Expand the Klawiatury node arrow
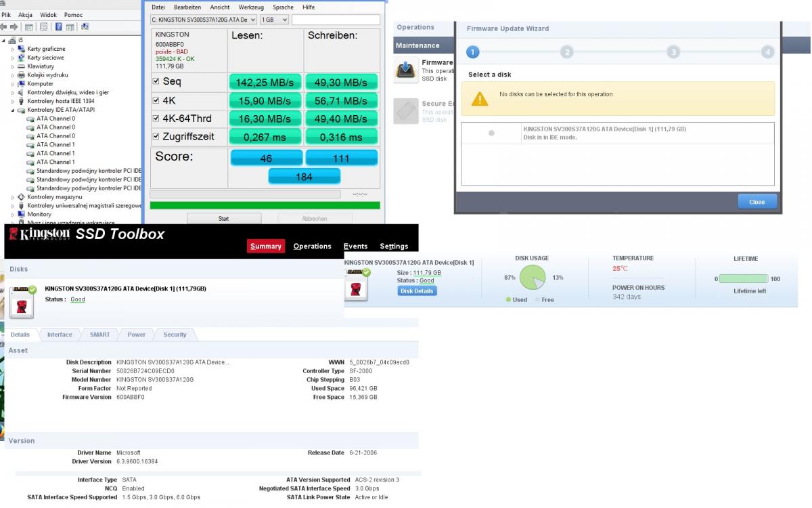Screen dimensions: 812x508 (13, 66)
